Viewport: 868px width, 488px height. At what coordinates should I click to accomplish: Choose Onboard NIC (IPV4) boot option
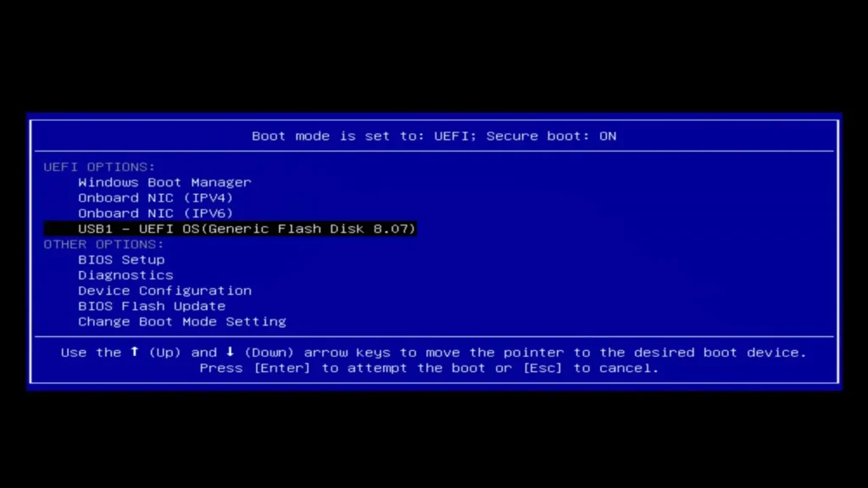click(156, 198)
